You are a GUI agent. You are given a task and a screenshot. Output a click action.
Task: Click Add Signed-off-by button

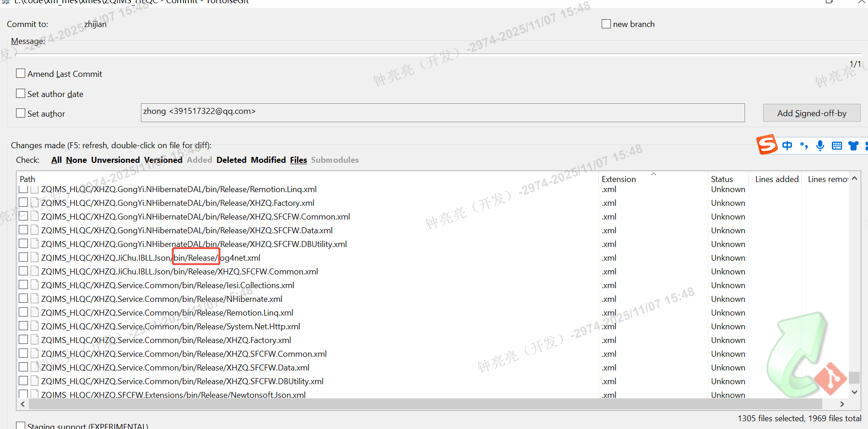(812, 113)
